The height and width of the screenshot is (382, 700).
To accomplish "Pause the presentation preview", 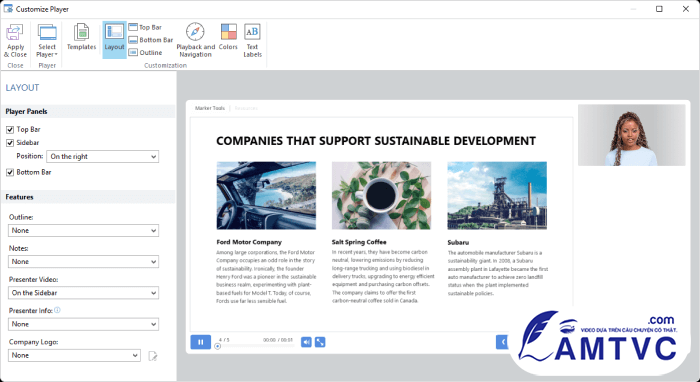I will point(200,342).
